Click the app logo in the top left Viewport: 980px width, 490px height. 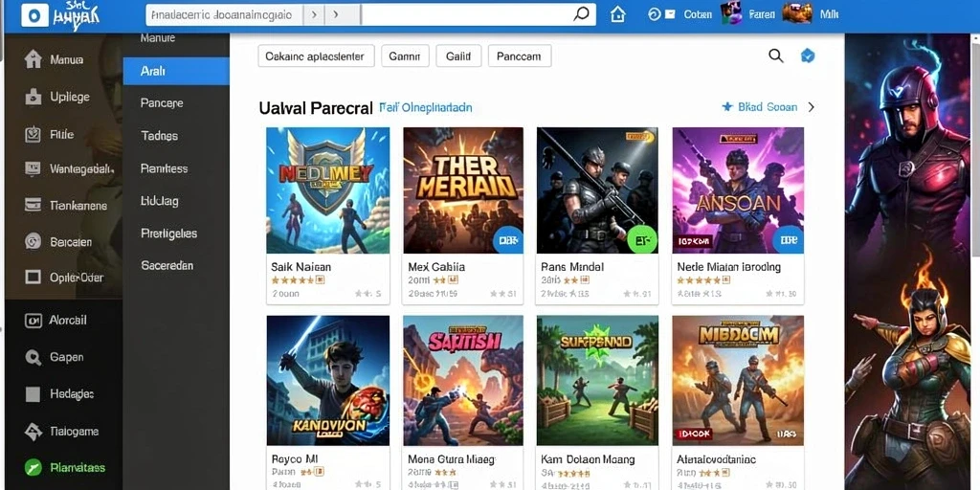34,15
